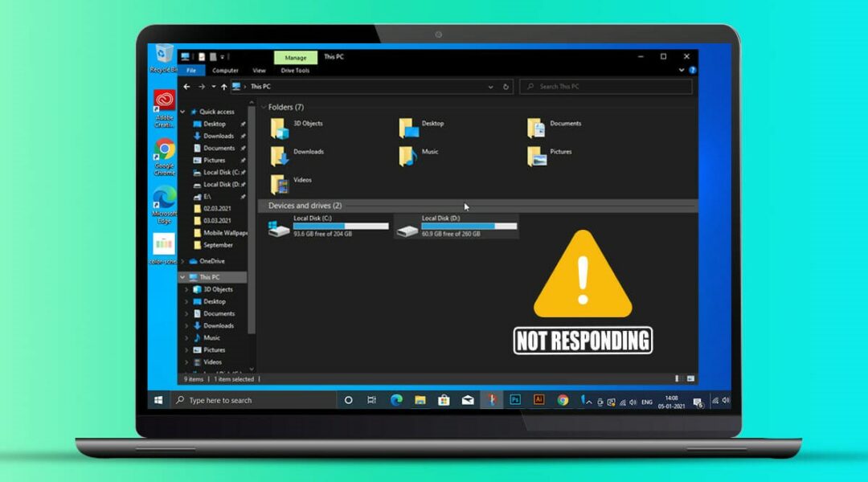Open the color scheme file on desktop
This screenshot has width=868, height=482.
(x=164, y=248)
